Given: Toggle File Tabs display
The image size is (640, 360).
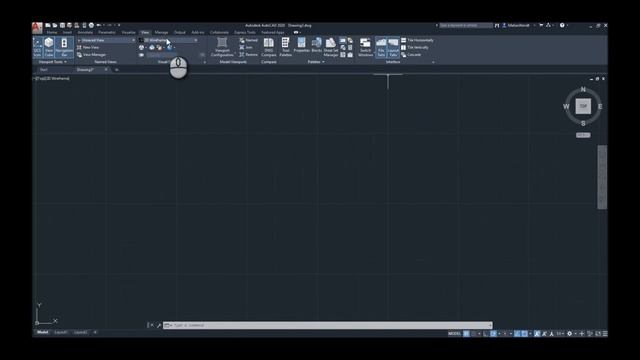Looking at the screenshot, I should tap(381, 47).
